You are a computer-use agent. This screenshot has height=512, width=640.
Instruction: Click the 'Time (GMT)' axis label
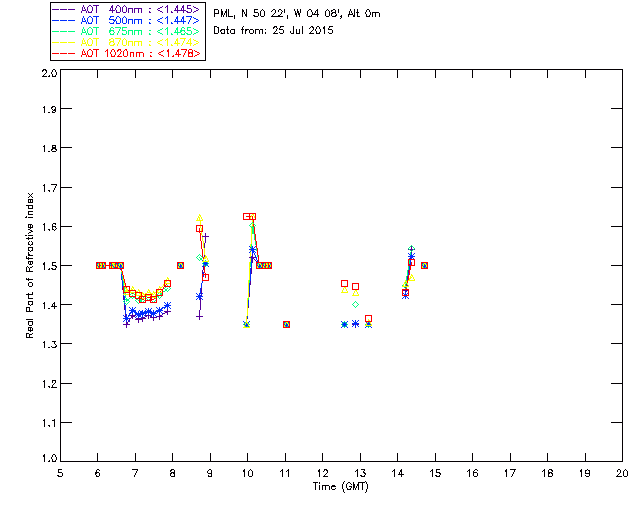coord(341,487)
